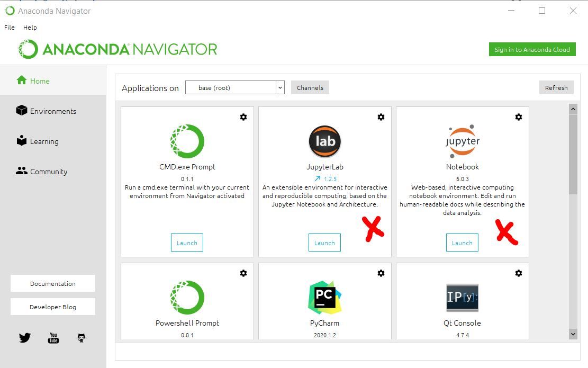
Task: Click the CMD.exe Prompt application logo
Action: pos(187,141)
